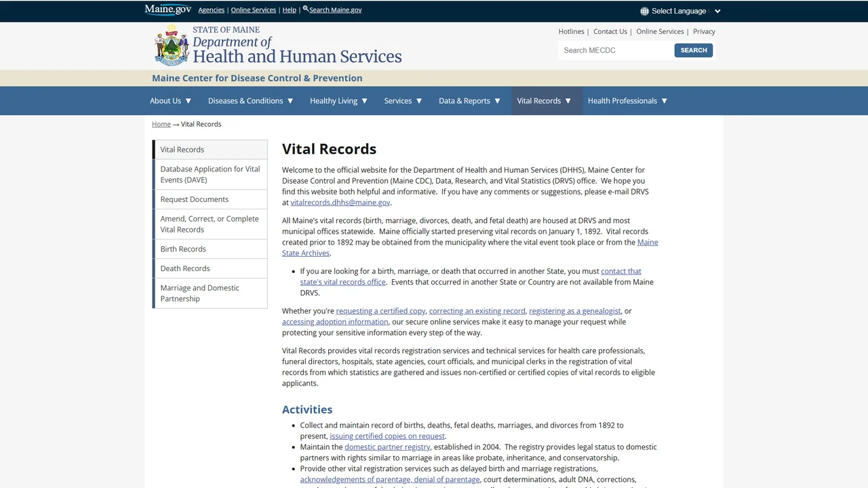The image size is (868, 488).
Task: Open Online Services in the dark top bar
Action: [253, 10]
